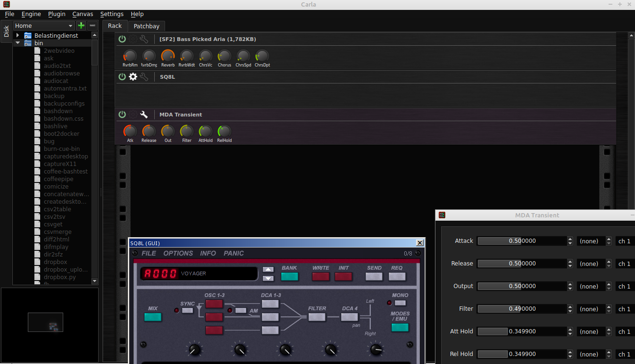
Task: Click the RelHold knob in the rack
Action: [225, 132]
